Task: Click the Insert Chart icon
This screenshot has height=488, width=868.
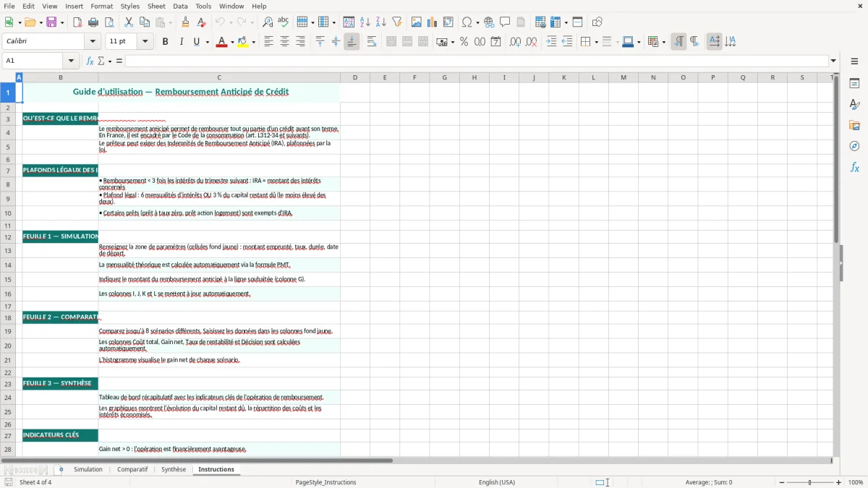Action: (433, 22)
